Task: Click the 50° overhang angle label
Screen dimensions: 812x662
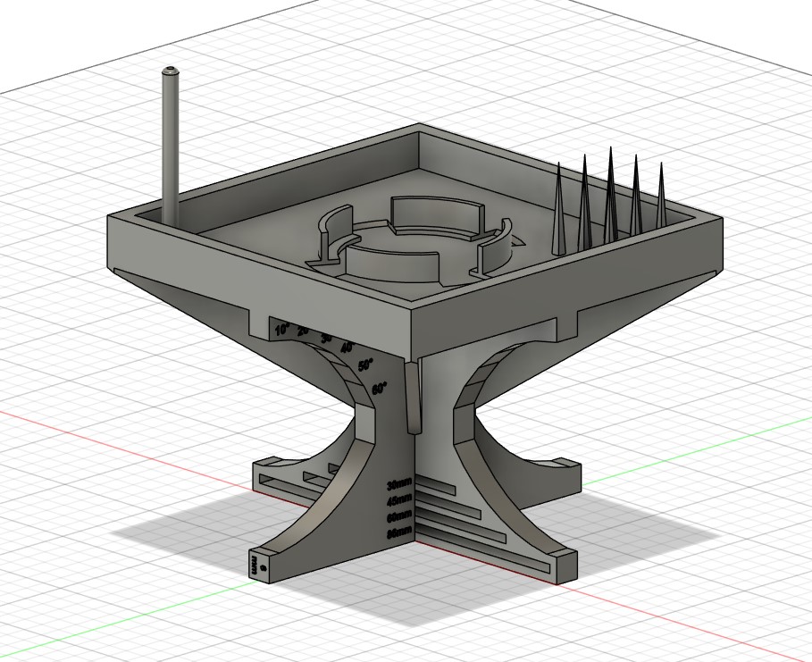Action: point(365,365)
